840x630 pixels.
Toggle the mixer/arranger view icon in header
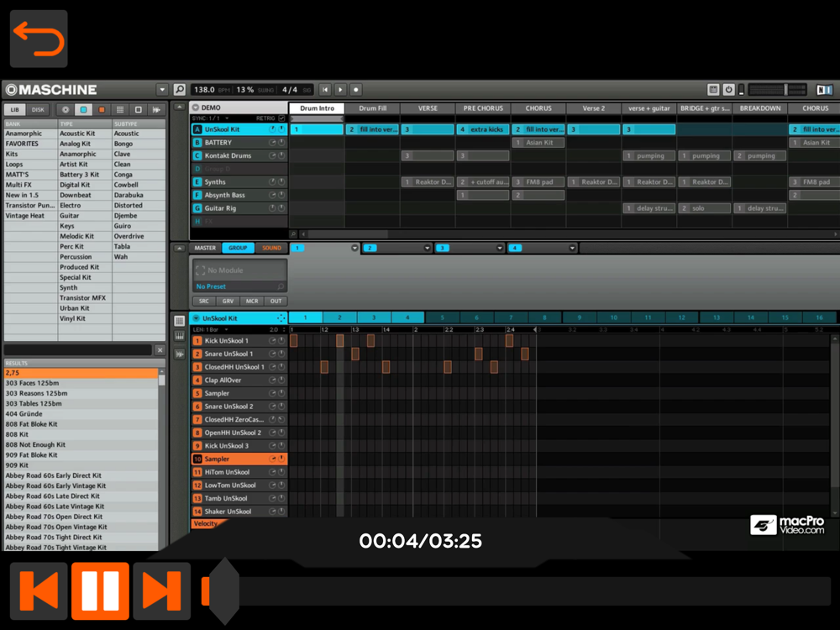point(713,90)
